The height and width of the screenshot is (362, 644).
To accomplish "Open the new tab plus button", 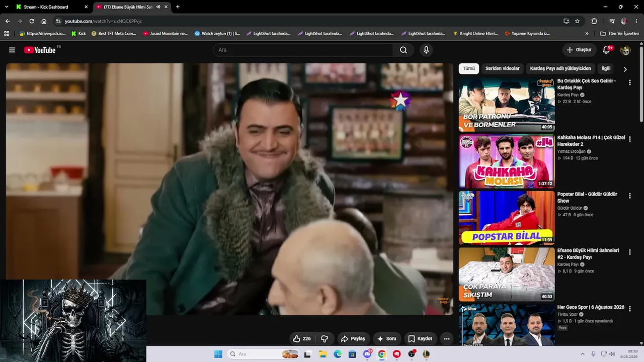I will (178, 7).
